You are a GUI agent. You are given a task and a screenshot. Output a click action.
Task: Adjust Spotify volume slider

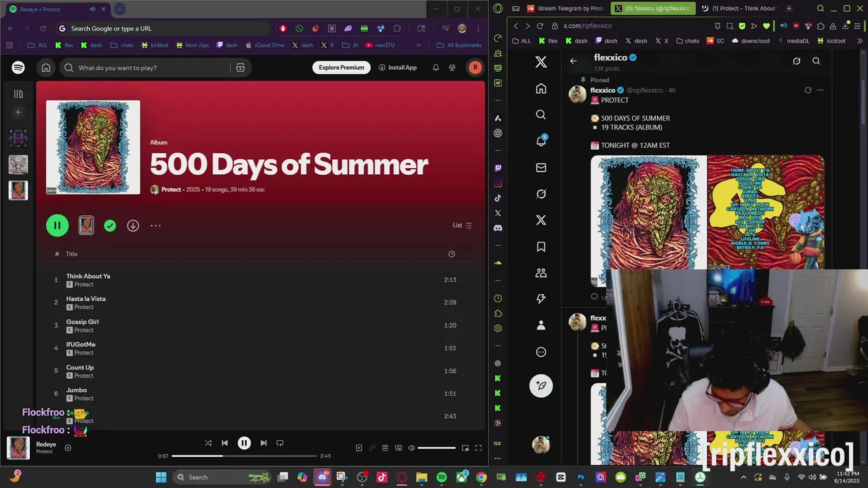coord(437,447)
